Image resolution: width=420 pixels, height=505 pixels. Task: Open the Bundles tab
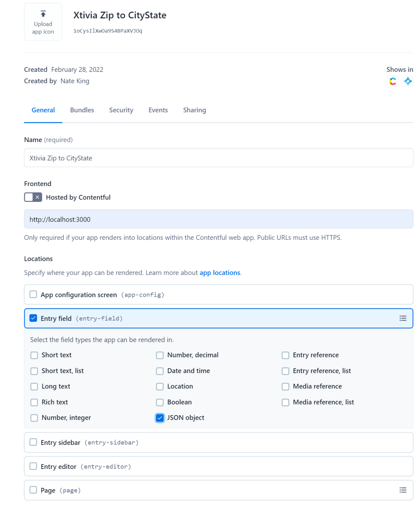(82, 110)
